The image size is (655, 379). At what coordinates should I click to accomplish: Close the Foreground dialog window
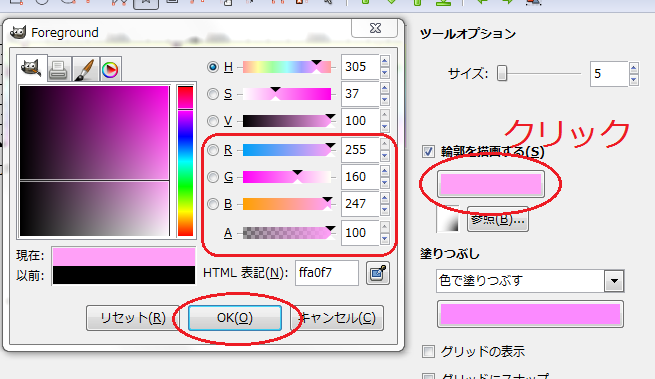click(x=375, y=28)
